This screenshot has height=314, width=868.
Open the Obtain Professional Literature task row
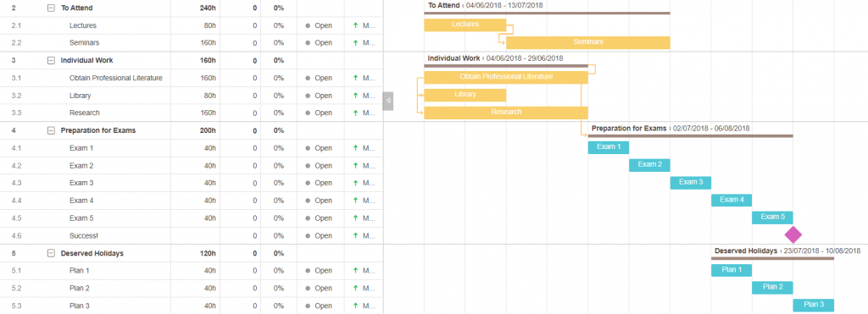(x=192, y=78)
